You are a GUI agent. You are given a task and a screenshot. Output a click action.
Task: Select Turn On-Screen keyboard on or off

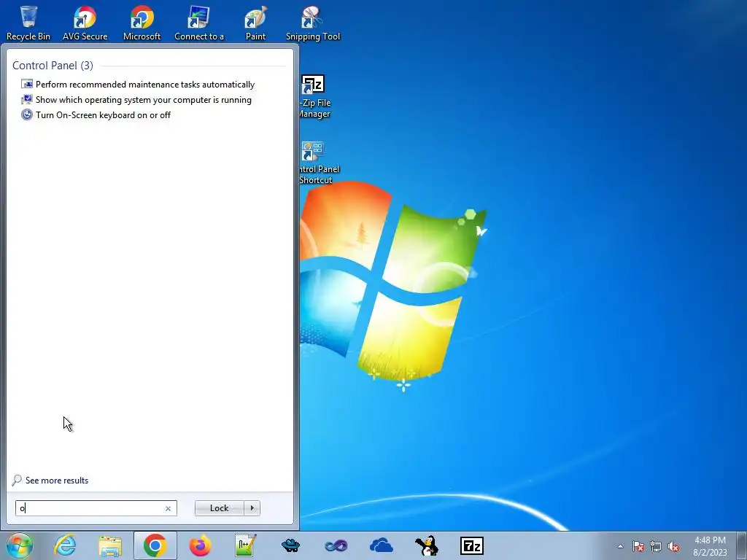[x=103, y=114]
